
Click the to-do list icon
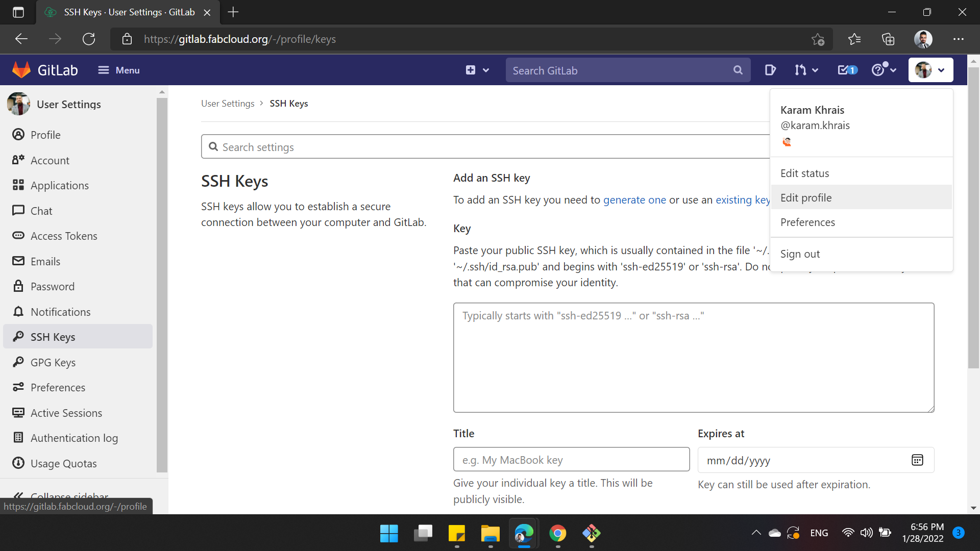click(846, 70)
